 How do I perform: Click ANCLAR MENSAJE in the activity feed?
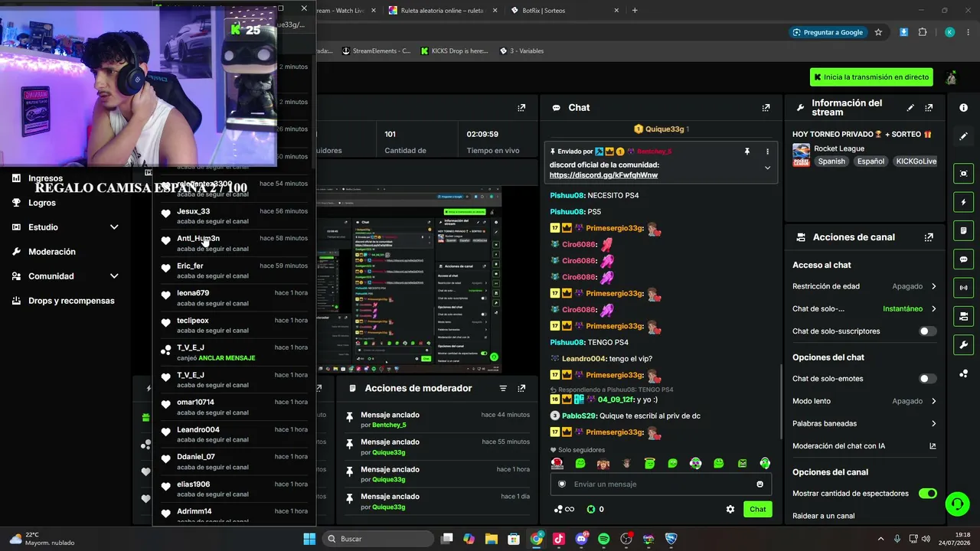click(x=227, y=358)
